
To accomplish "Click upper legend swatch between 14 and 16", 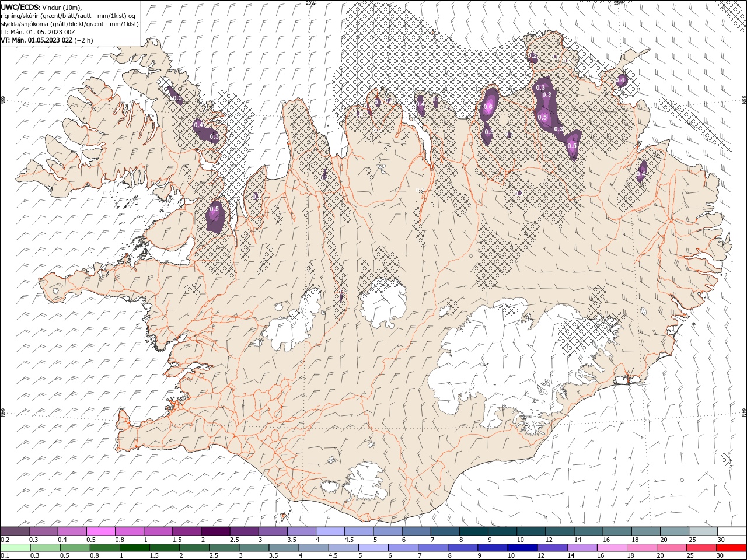I will [588, 531].
